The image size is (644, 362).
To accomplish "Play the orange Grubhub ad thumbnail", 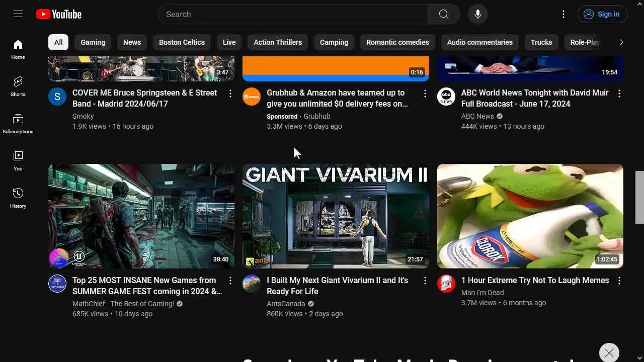I will [x=336, y=69].
